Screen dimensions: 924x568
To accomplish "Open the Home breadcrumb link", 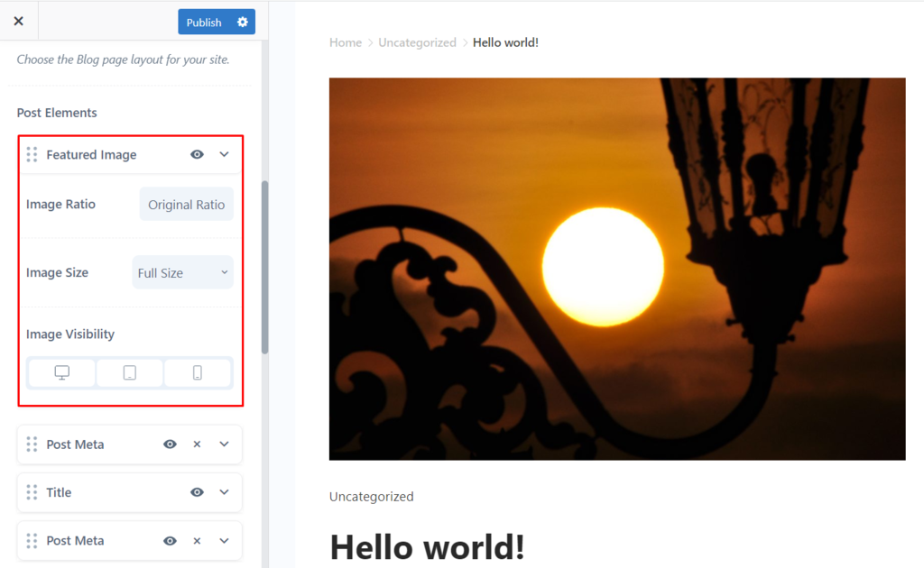I will tap(346, 41).
